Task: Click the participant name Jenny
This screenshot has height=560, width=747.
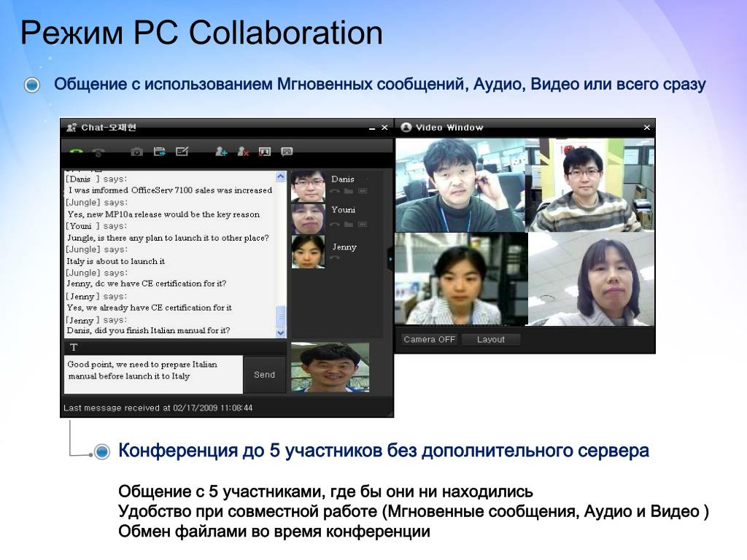Action: (344, 246)
